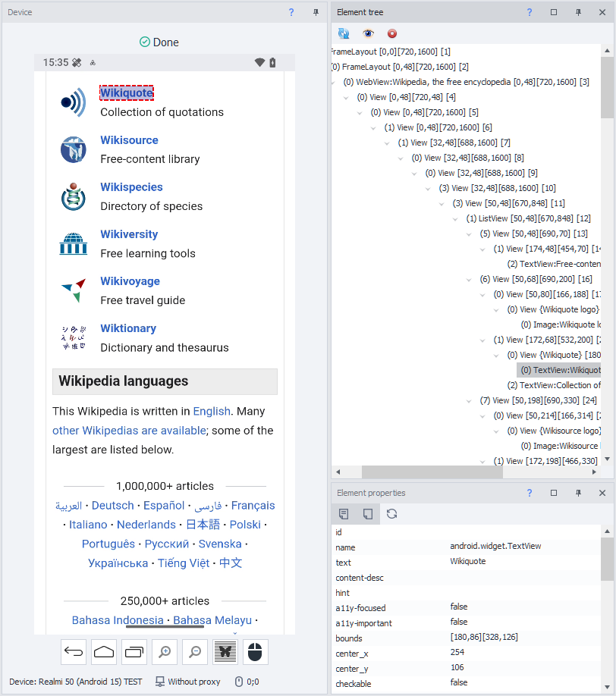
Task: Open help for the Device panel
Action: point(291,12)
